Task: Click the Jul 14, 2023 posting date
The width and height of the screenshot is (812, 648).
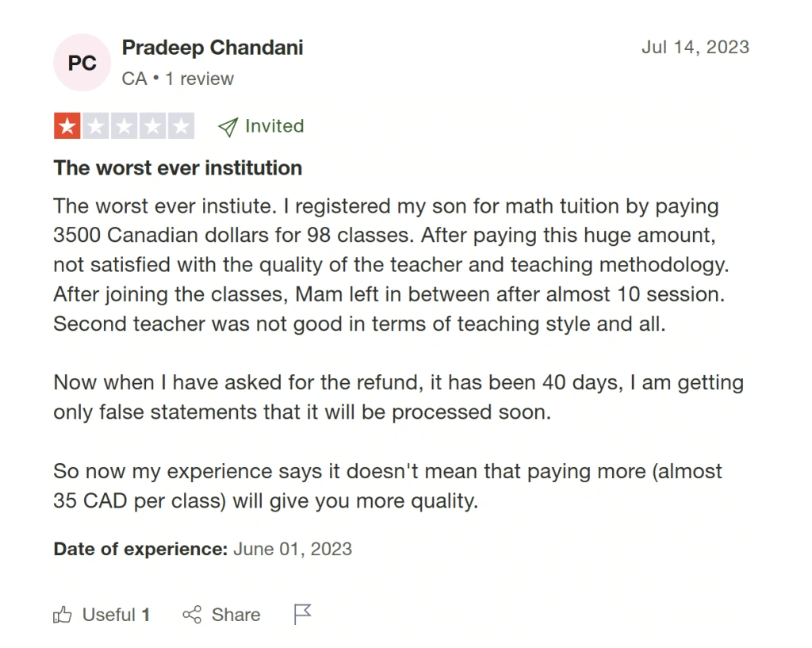Action: 695,48
